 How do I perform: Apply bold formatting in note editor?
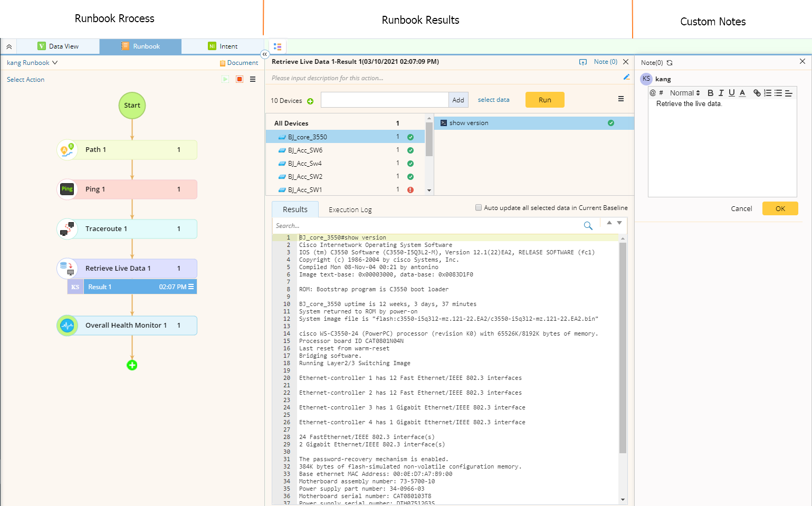(710, 93)
